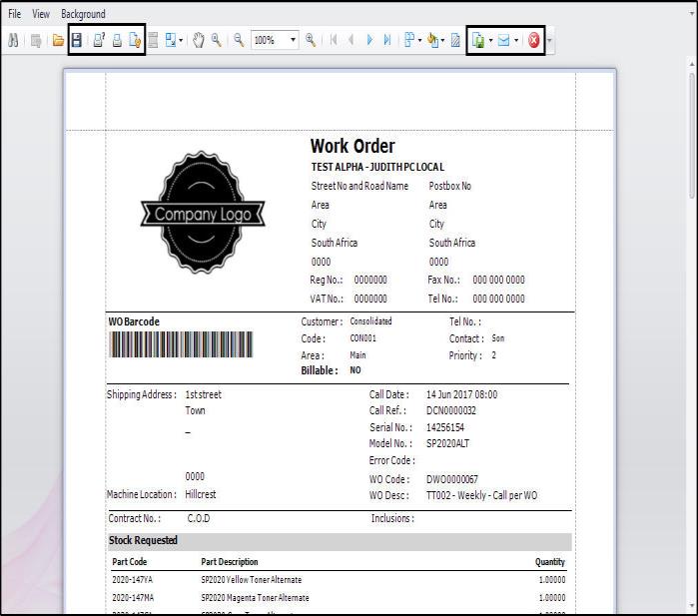Click the model number "SP2020ALT"
Image resolution: width=698 pixels, height=616 pixels.
click(x=447, y=443)
